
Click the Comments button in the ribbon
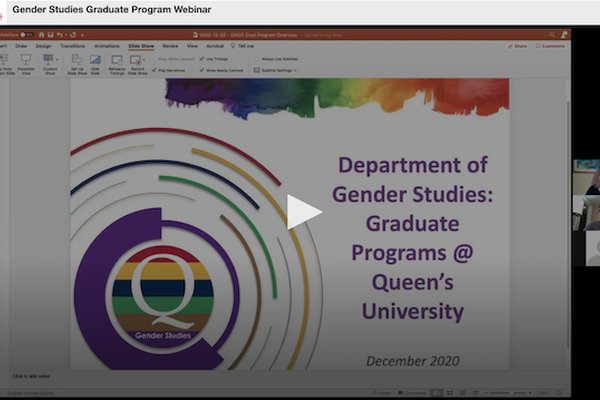550,46
